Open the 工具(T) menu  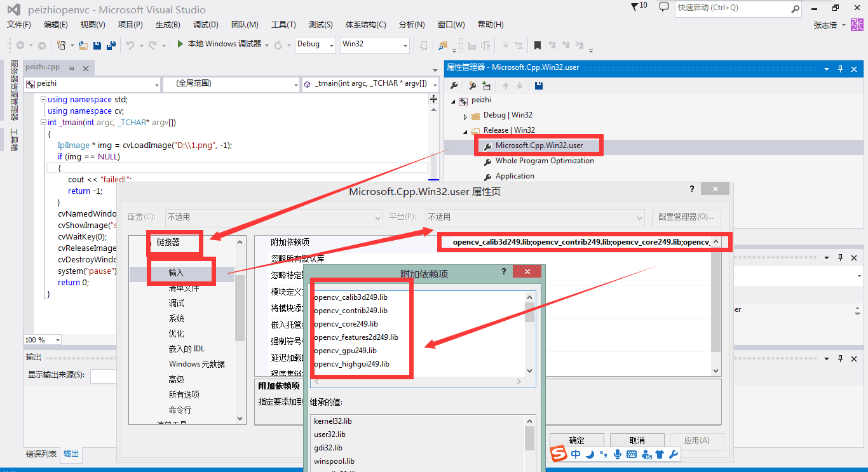[283, 25]
